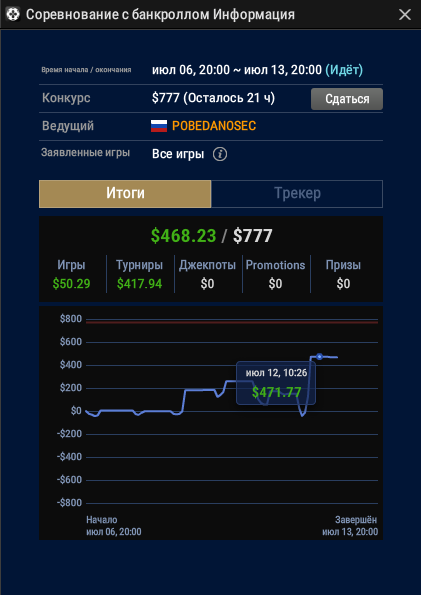Click the $800 axis label
The image size is (421, 595).
pyautogui.click(x=71, y=319)
